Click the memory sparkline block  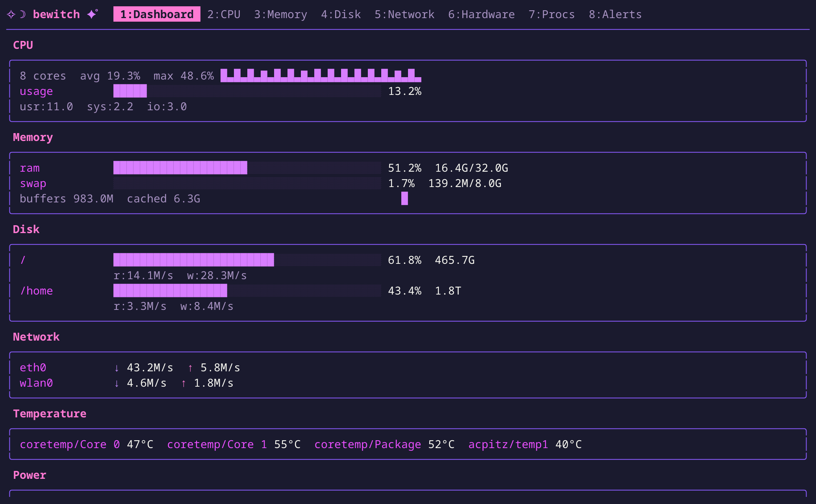pyautogui.click(x=404, y=198)
